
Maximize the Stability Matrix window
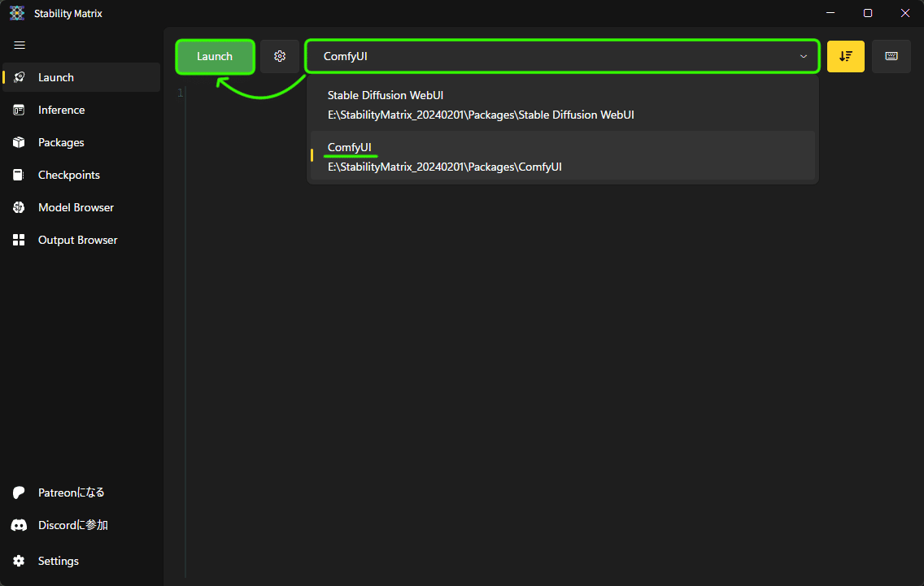[867, 13]
